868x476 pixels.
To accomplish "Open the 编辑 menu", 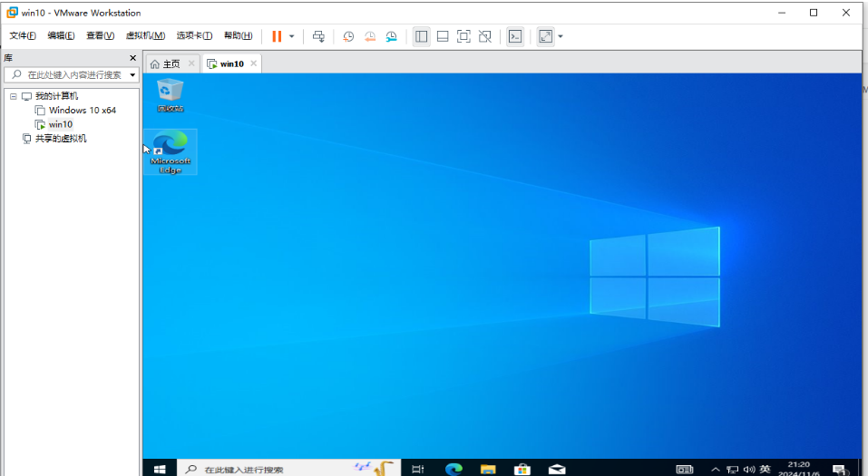I will coord(61,35).
